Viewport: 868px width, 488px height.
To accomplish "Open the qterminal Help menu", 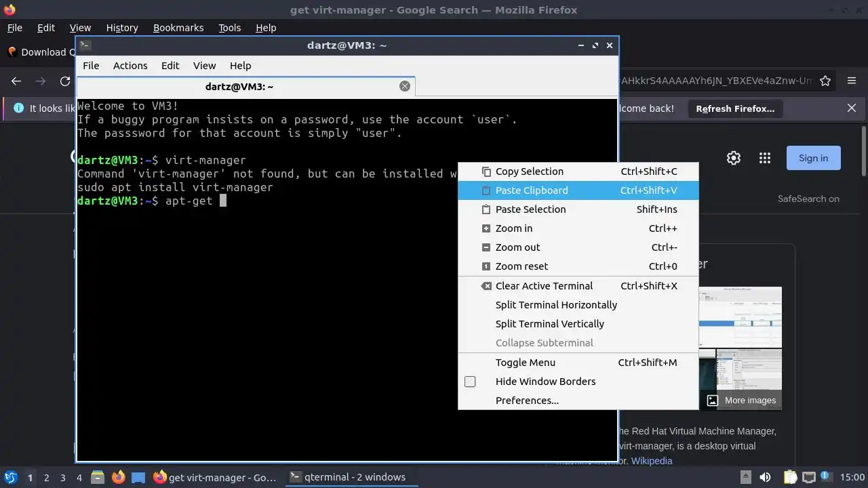I will [241, 66].
